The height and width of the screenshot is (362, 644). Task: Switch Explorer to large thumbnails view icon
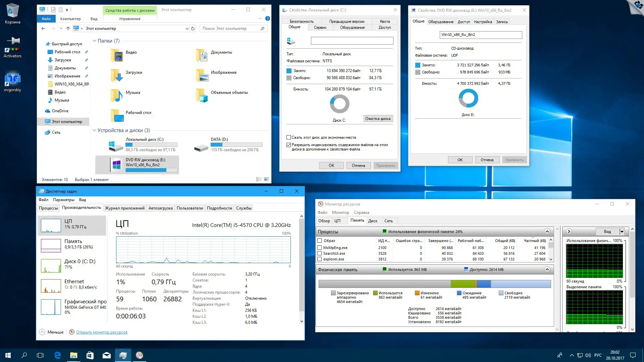[266, 180]
